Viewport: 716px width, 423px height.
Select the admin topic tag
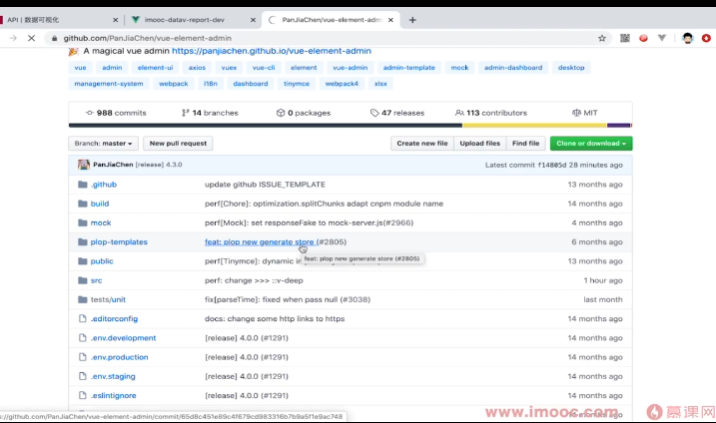(112, 68)
